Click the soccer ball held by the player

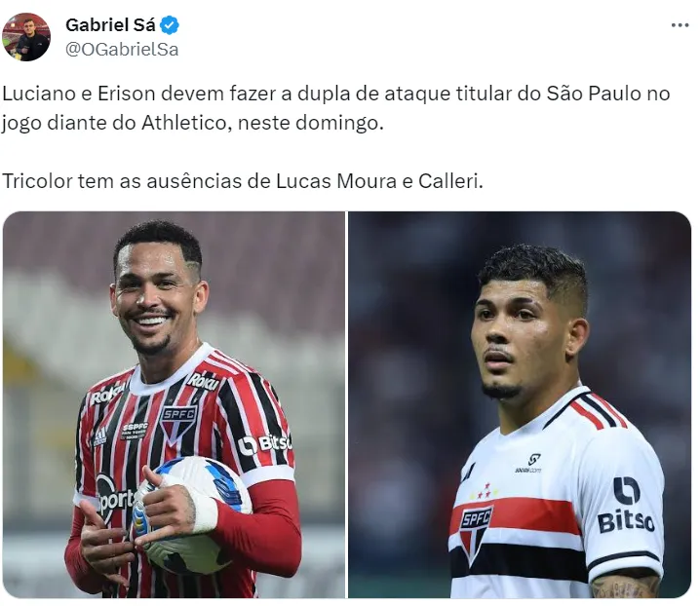coord(192,515)
